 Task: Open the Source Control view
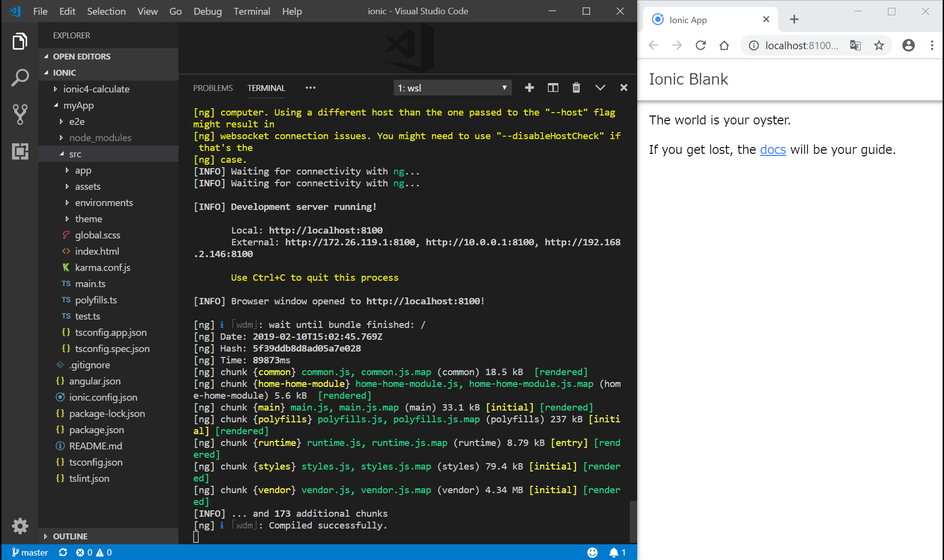20,114
